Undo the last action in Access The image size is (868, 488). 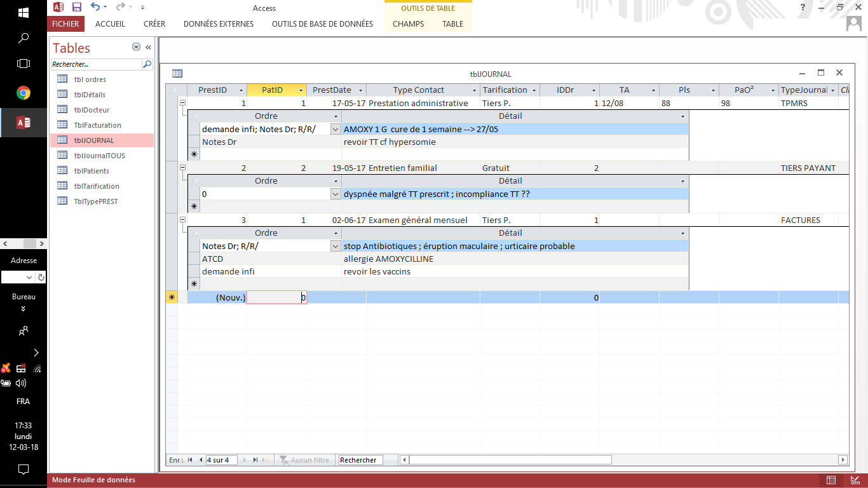(95, 7)
